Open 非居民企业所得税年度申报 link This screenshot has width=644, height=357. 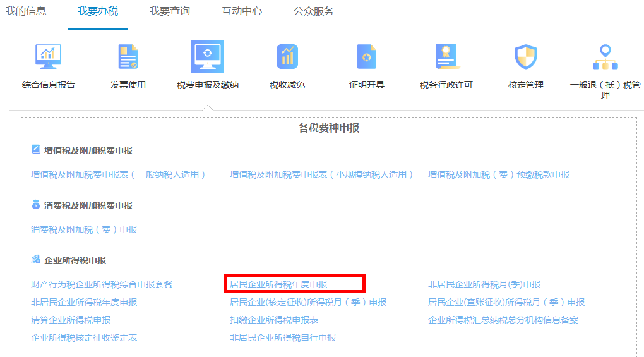point(84,302)
